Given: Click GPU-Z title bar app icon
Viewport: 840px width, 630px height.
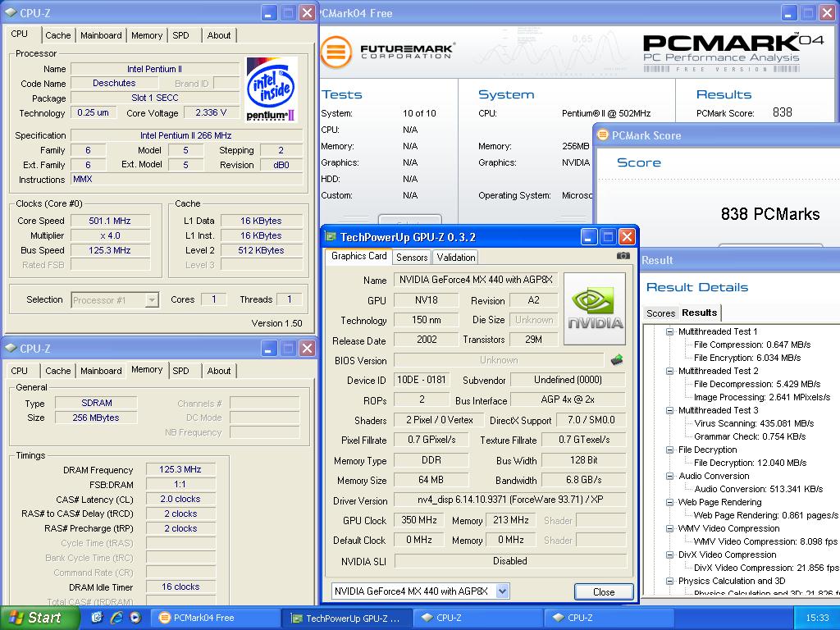Looking at the screenshot, I should (331, 237).
